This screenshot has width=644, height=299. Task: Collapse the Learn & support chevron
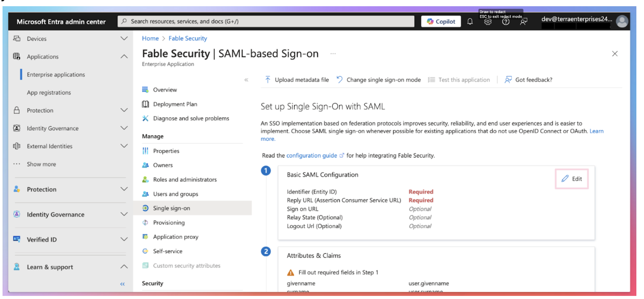coord(123,267)
